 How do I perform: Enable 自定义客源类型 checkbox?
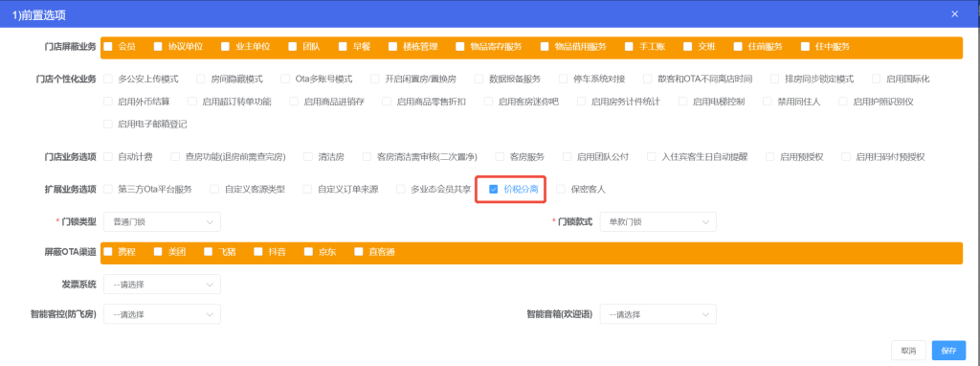coord(214,189)
